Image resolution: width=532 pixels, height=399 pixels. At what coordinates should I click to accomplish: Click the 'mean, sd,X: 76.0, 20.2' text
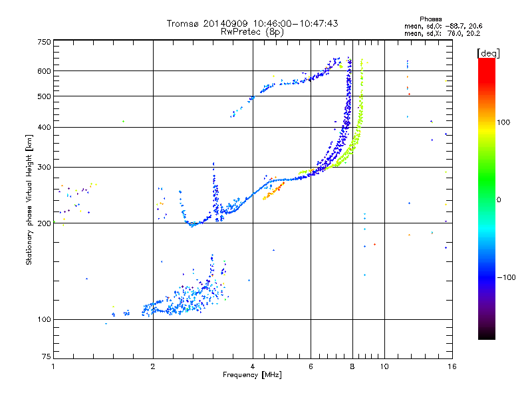(442, 33)
